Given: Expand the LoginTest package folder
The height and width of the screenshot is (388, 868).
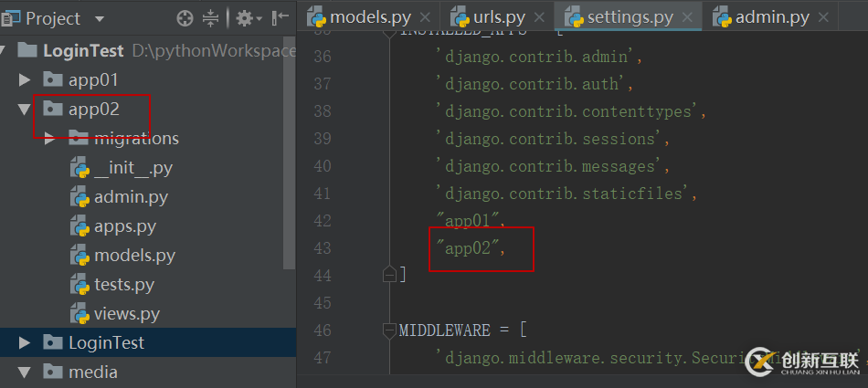Looking at the screenshot, I should pyautogui.click(x=25, y=343).
